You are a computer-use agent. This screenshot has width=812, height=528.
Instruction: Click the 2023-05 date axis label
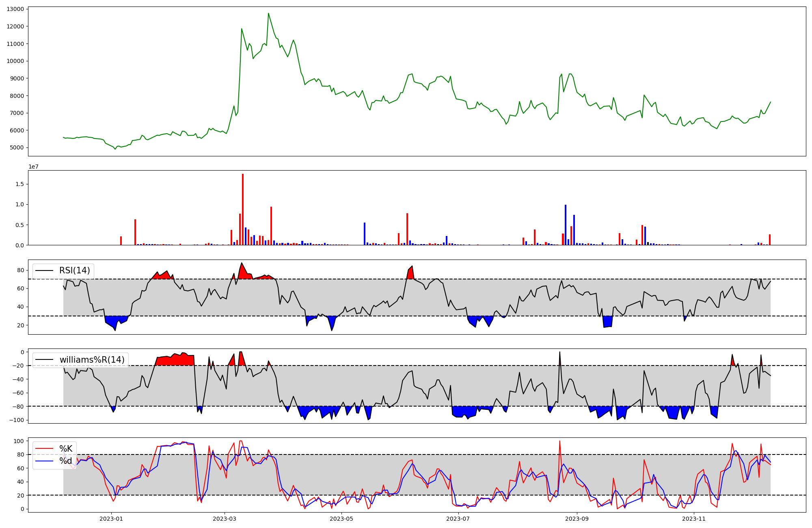pos(341,519)
